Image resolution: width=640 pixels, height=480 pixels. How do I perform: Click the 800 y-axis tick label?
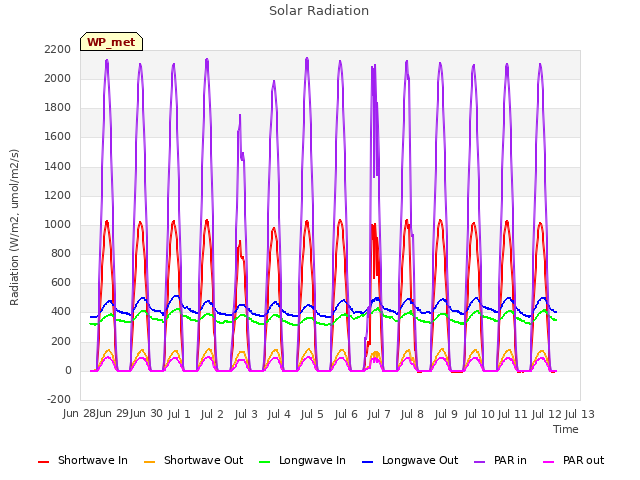(61, 253)
